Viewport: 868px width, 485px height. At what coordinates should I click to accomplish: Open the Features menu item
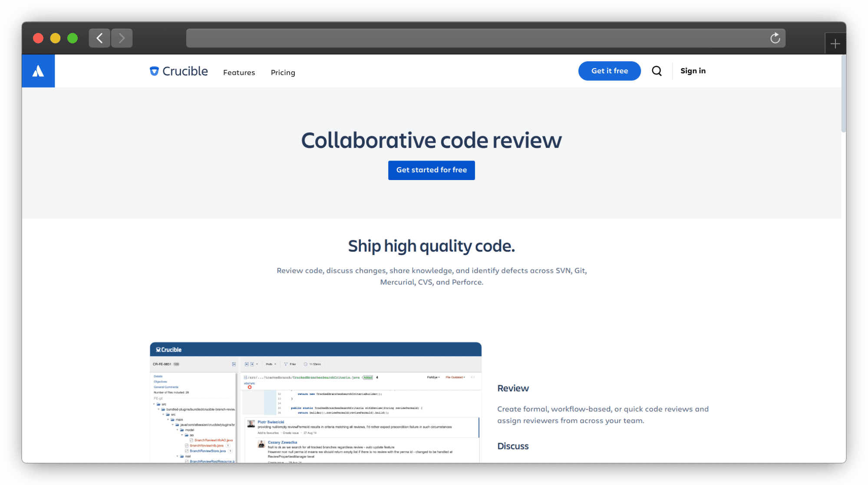coord(239,72)
